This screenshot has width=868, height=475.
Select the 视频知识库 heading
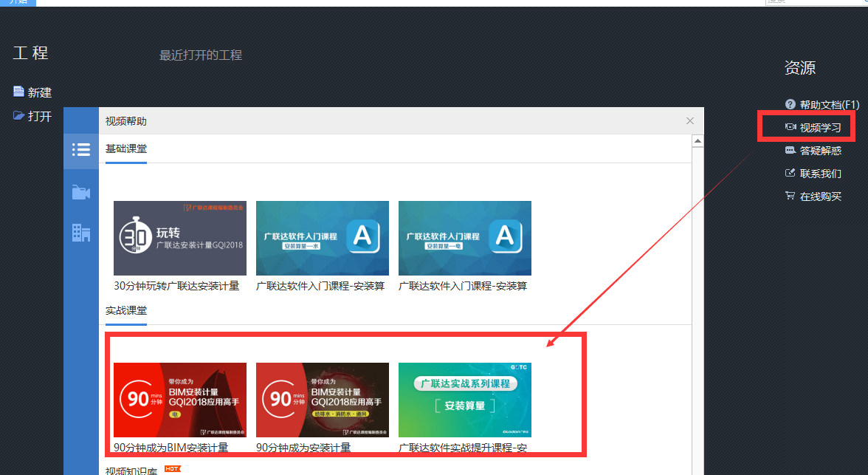pos(131,471)
